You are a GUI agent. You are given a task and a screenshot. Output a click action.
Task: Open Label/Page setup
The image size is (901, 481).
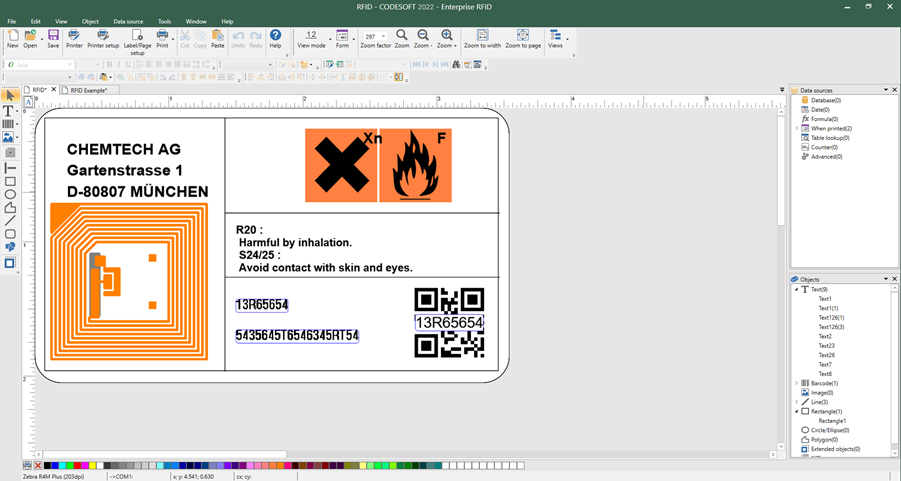coord(137,41)
